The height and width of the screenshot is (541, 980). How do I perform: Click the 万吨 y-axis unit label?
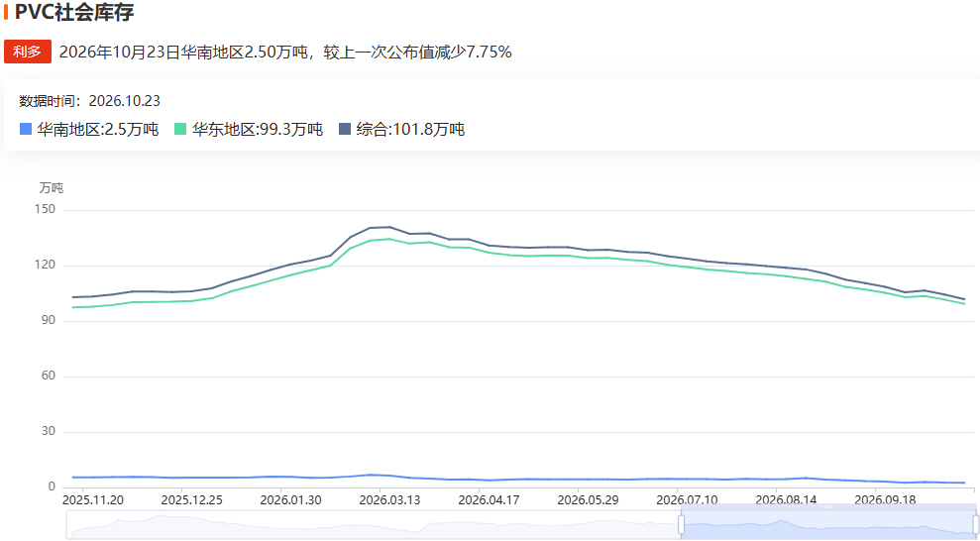click(52, 188)
